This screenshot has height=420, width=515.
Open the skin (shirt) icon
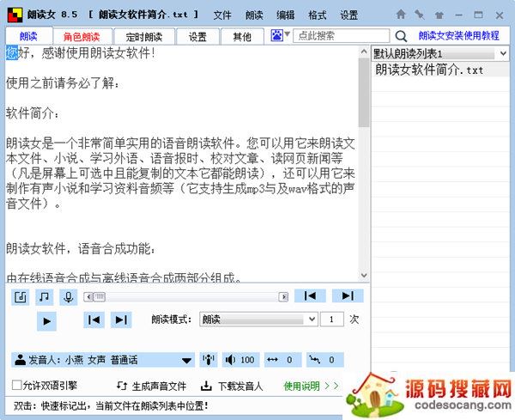click(x=439, y=15)
